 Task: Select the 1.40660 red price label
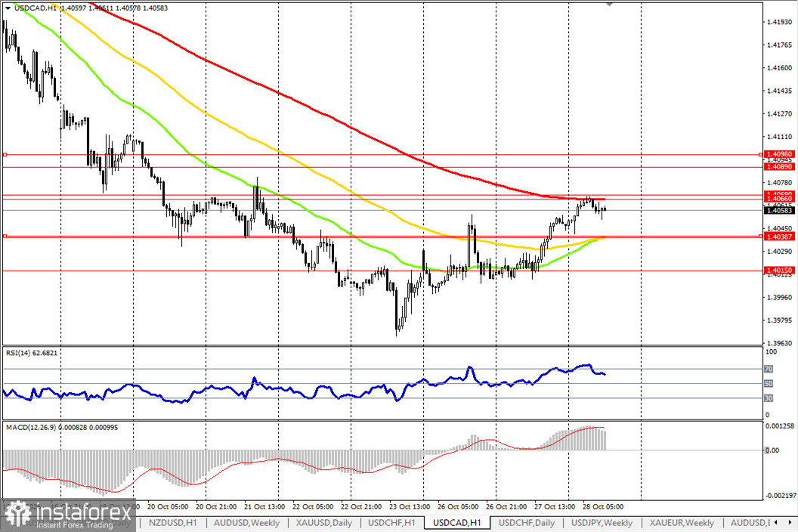point(779,199)
